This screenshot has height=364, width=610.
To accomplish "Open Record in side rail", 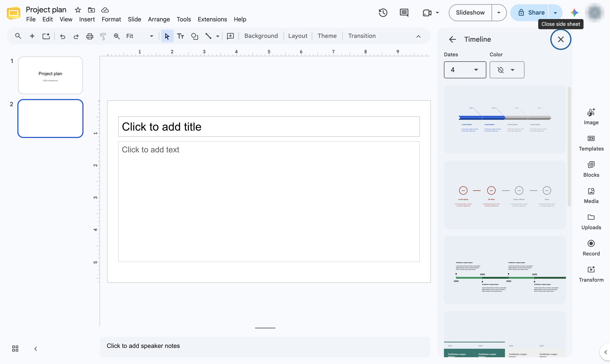I will click(x=591, y=248).
